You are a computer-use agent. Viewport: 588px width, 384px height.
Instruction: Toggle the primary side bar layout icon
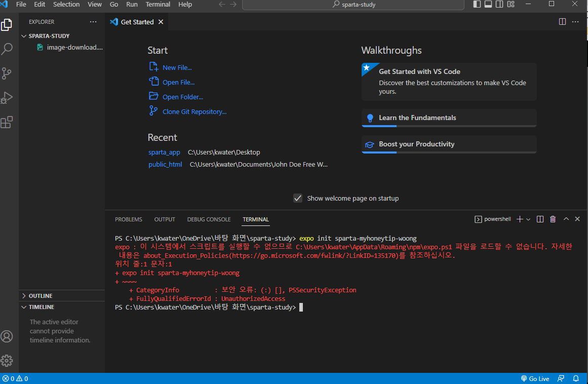(x=477, y=4)
